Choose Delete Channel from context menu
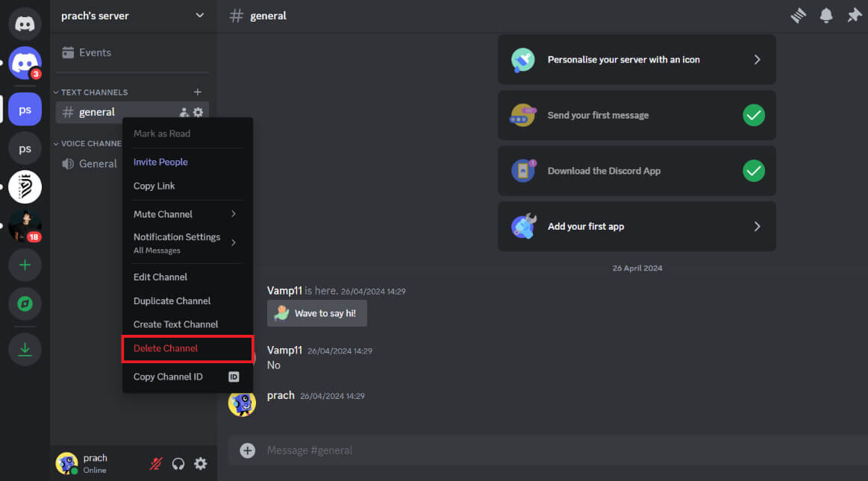The height and width of the screenshot is (481, 868). (x=187, y=349)
